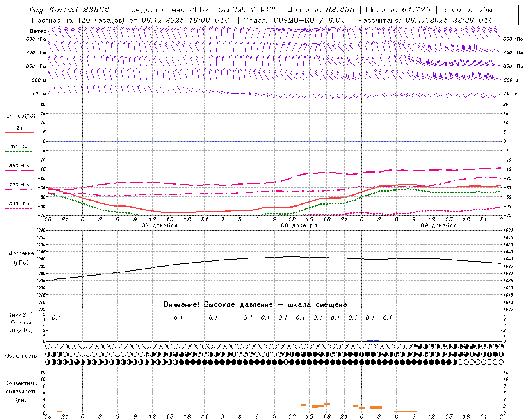Viewport: 525px width, 420px height.
Task: Select the (мм/3ч.) precipitation unit label
Action: 21,315
